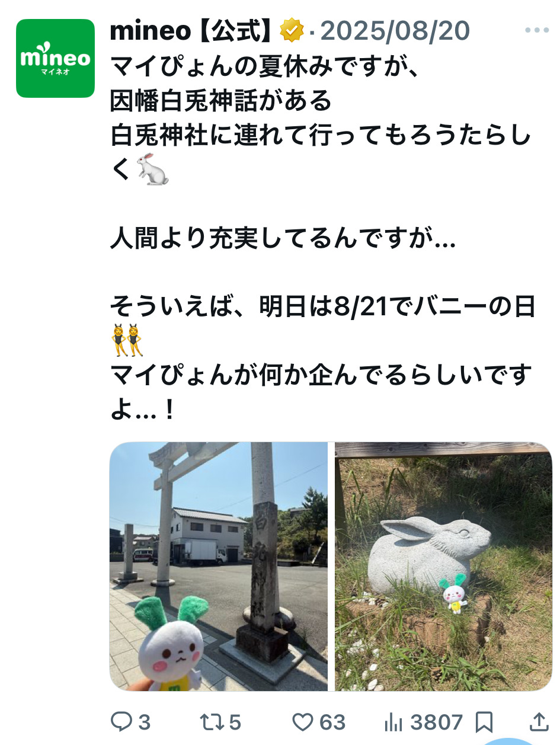Like the post with the heart icon
Viewport: 560px width, 745px height.
click(303, 721)
